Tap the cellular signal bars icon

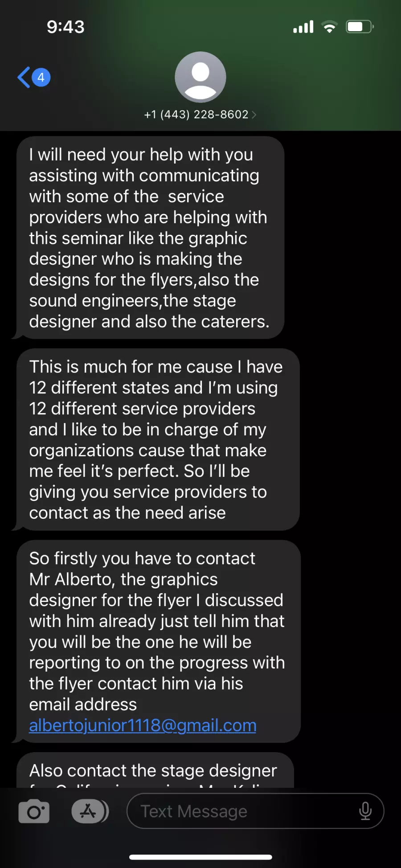[303, 27]
